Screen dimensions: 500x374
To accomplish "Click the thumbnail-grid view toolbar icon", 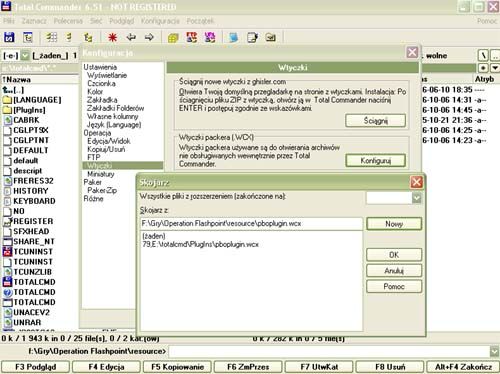I will 51,37.
